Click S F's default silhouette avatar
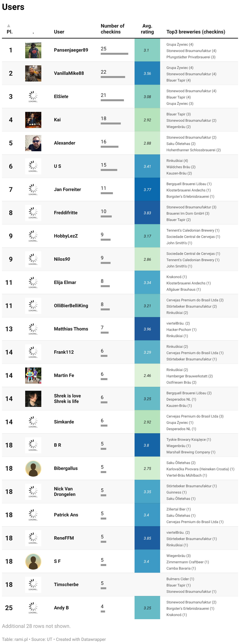The image size is (240, 644). [x=33, y=561]
